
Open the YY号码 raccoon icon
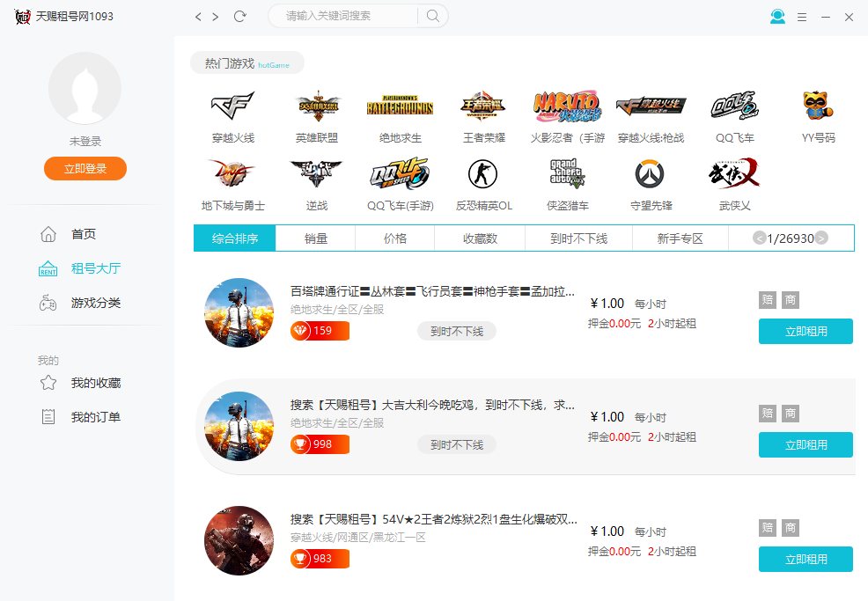tap(818, 106)
